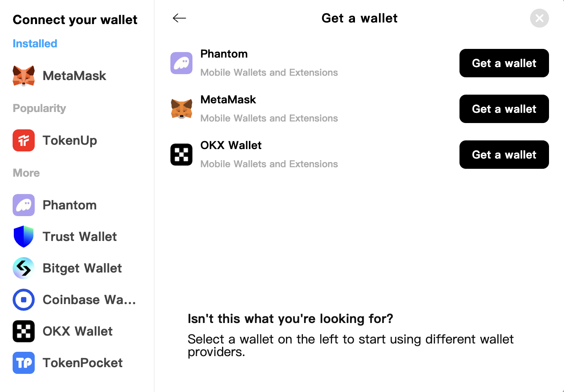Get a wallet for MetaMask
Screen dimensions: 564x392
tap(504, 109)
